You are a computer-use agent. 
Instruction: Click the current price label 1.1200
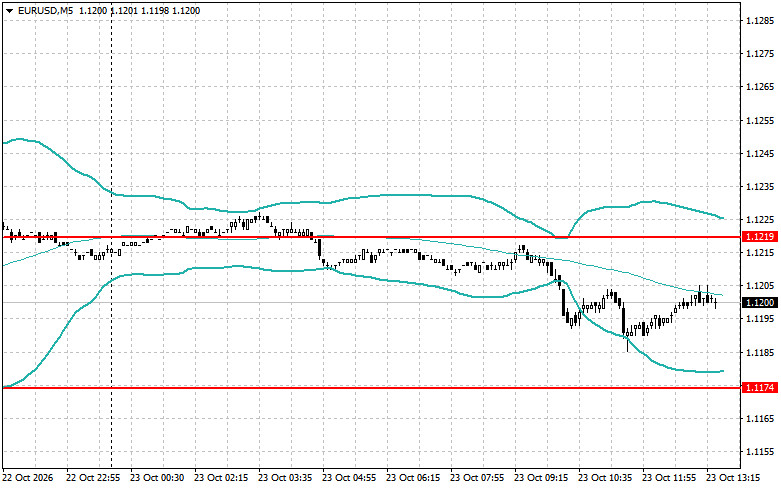click(759, 303)
